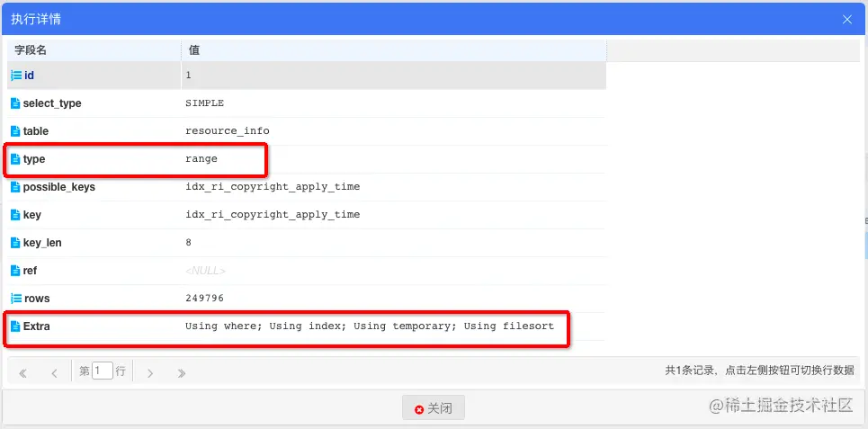Click the 执行详情 dialog title
This screenshot has height=429, width=868.
pos(36,20)
